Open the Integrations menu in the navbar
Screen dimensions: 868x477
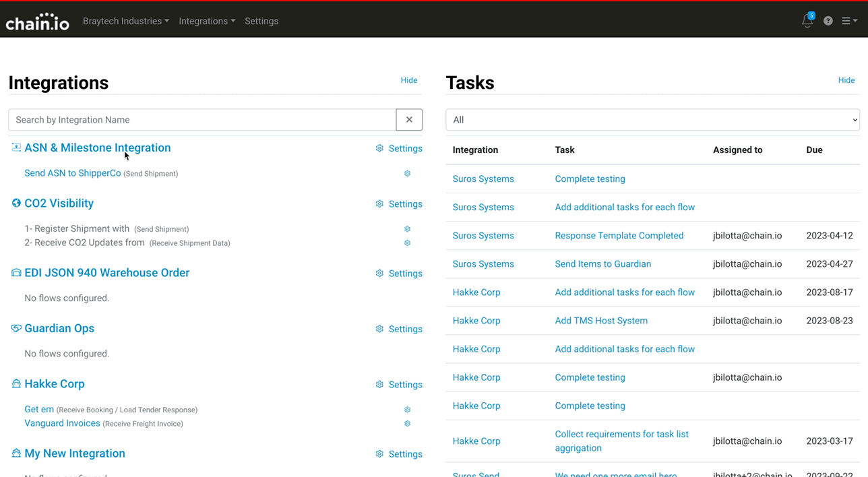click(x=207, y=21)
